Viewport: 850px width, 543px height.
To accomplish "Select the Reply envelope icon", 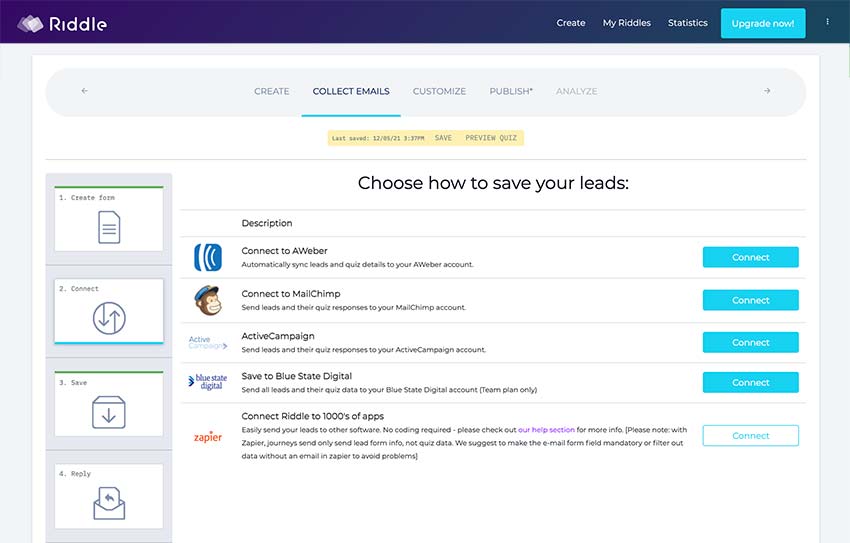I will point(109,503).
